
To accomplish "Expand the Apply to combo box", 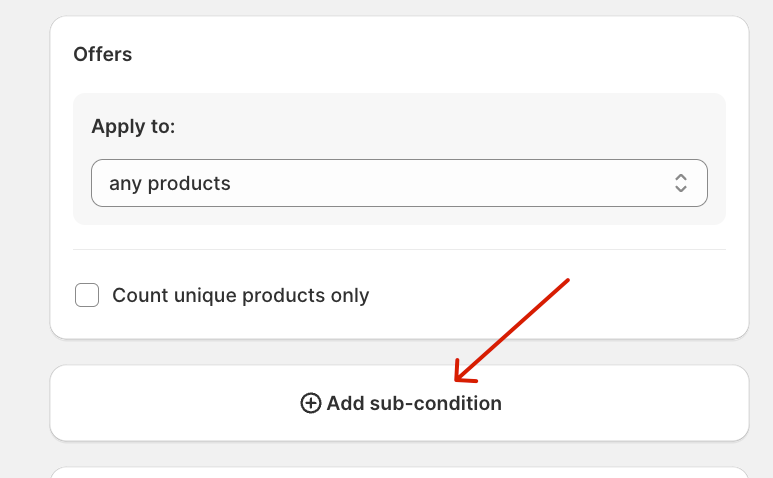I will click(399, 183).
